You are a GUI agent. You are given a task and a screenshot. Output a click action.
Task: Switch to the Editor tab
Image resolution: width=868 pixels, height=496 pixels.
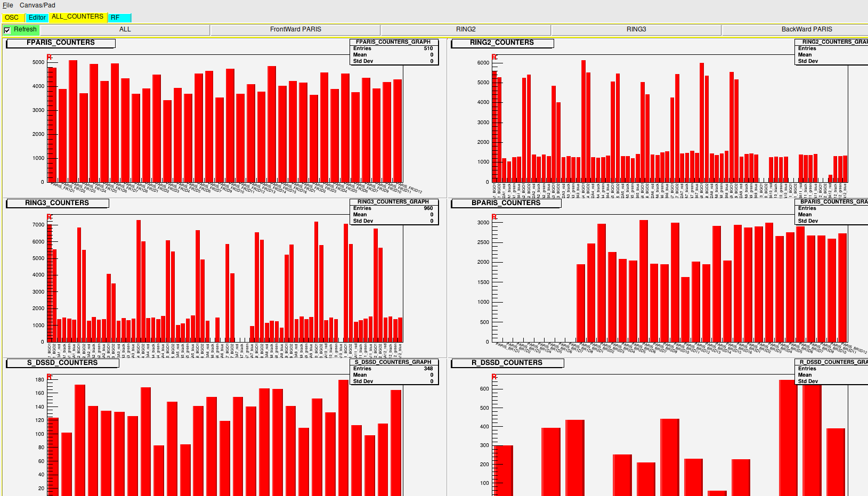coord(37,18)
